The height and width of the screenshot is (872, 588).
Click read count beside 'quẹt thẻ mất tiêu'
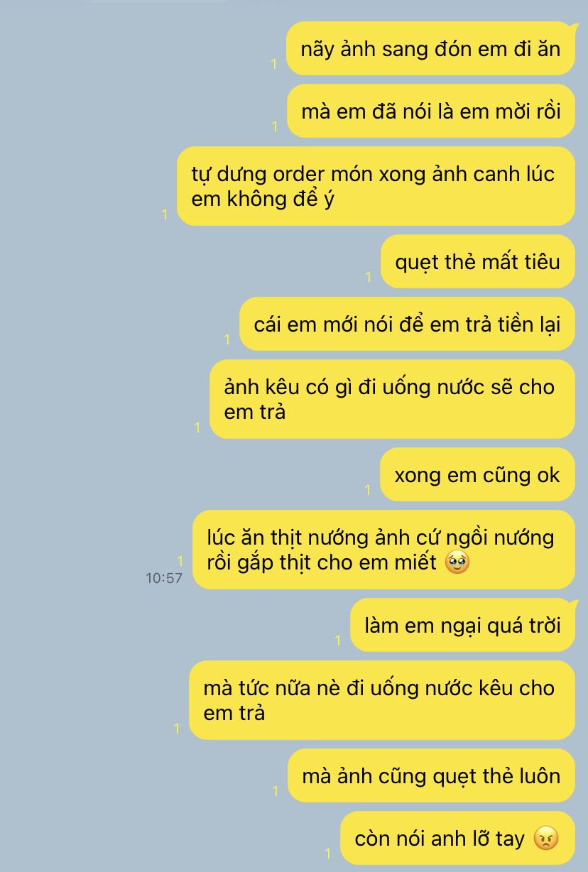[x=369, y=278]
